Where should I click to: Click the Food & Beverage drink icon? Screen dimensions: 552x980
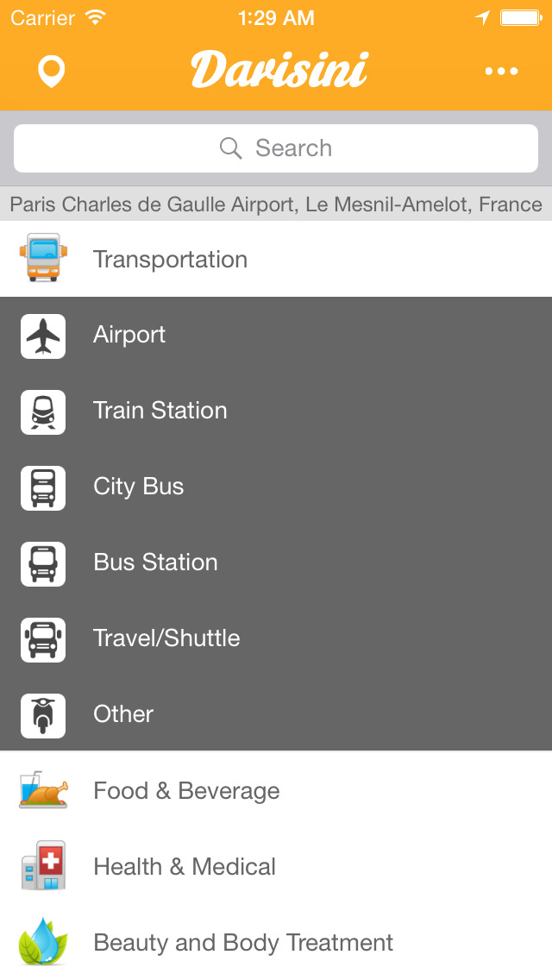pyautogui.click(x=43, y=791)
